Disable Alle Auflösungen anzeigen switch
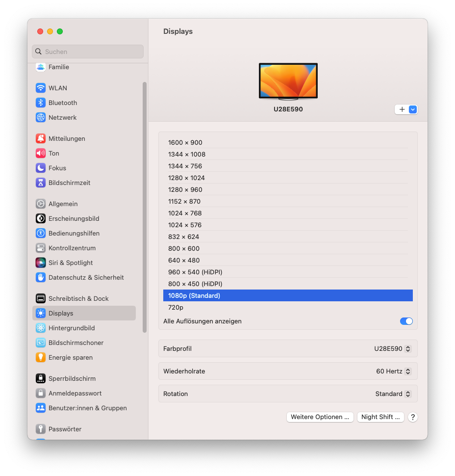Screen dimensions: 455x476 (406, 321)
